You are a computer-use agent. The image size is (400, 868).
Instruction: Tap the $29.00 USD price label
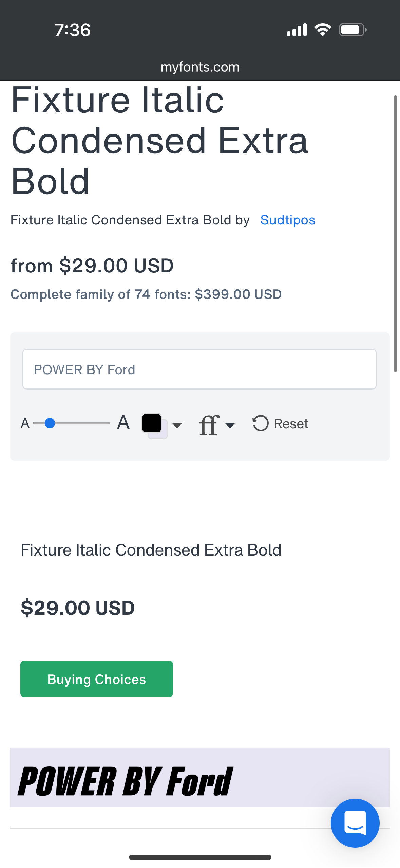pos(77,608)
